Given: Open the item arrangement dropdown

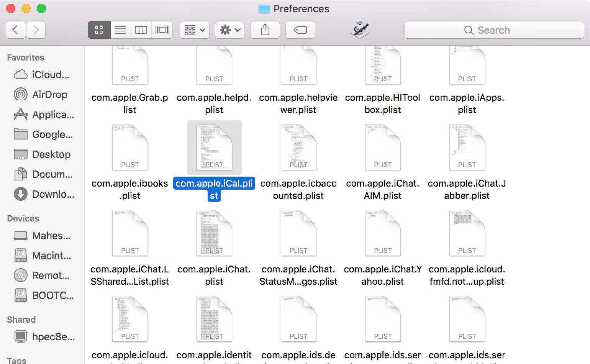Looking at the screenshot, I should coord(195,30).
